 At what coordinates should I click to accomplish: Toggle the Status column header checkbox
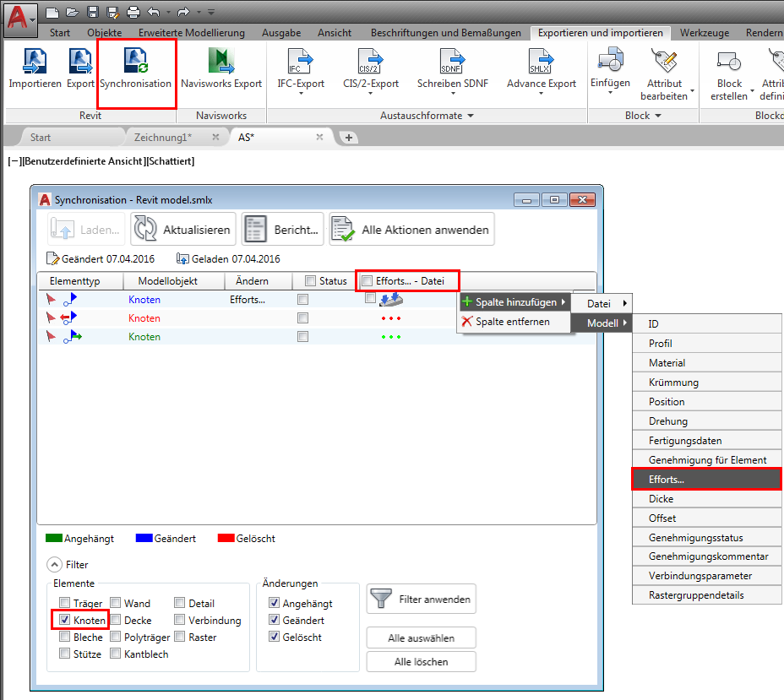point(311,281)
